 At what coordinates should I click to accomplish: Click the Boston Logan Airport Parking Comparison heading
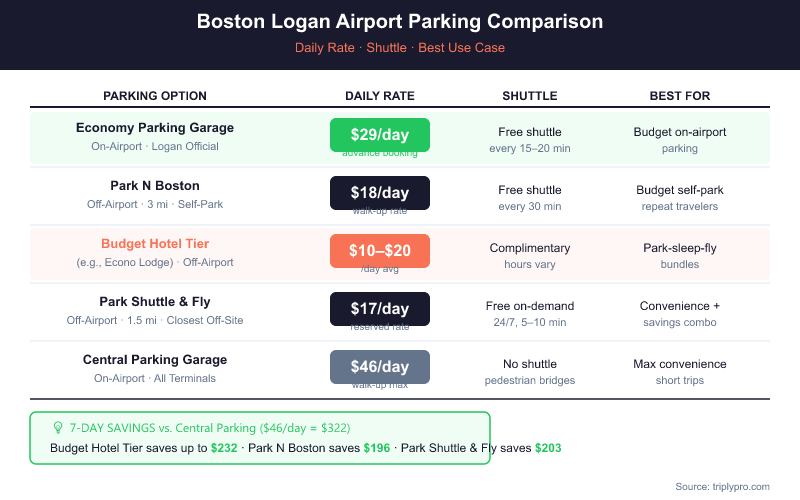click(x=400, y=22)
